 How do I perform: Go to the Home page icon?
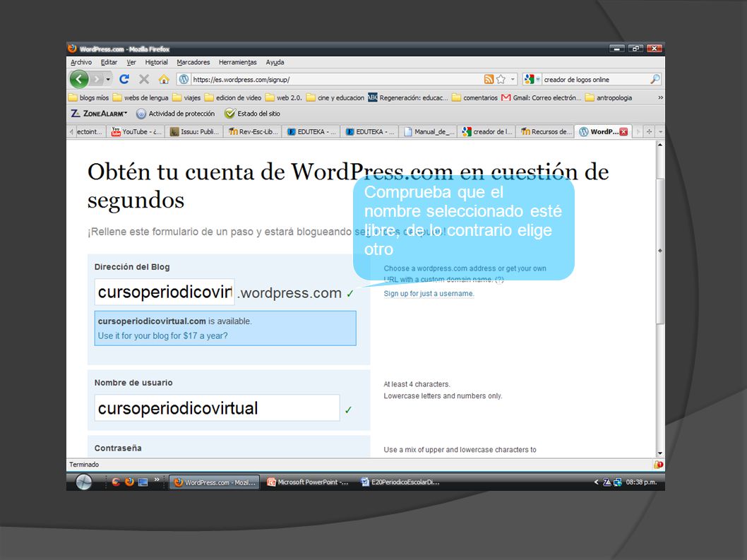[x=164, y=79]
